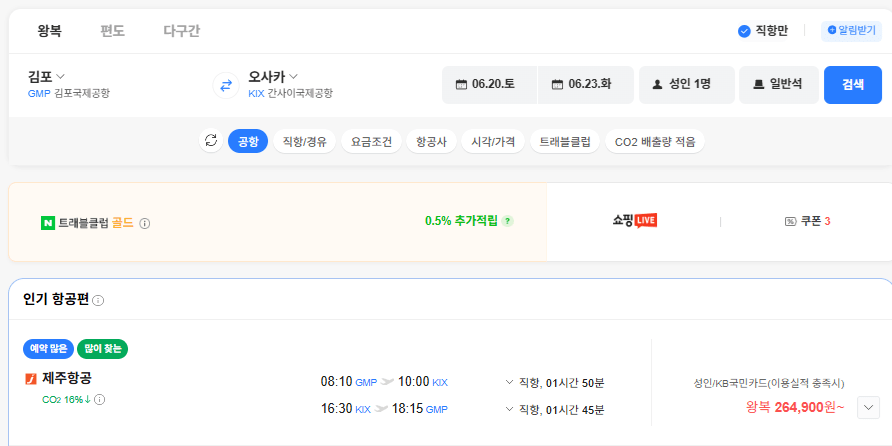
Task: Select the 공항 filter chip
Action: pyautogui.click(x=248, y=141)
